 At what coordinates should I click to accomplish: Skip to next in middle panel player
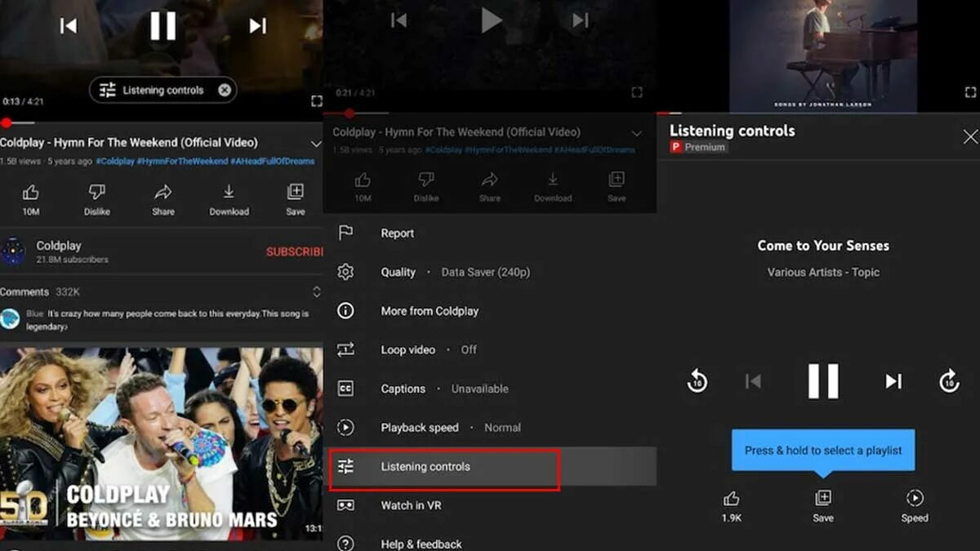click(580, 20)
